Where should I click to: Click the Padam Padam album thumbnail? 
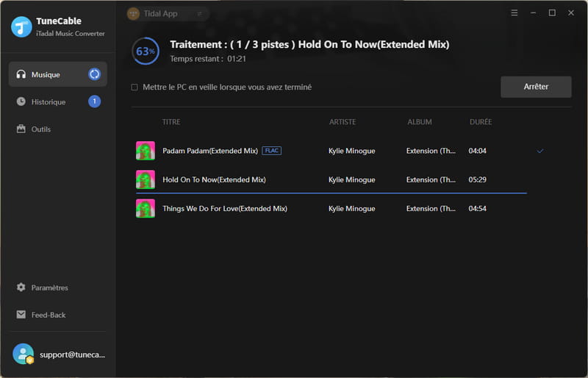[x=146, y=151]
